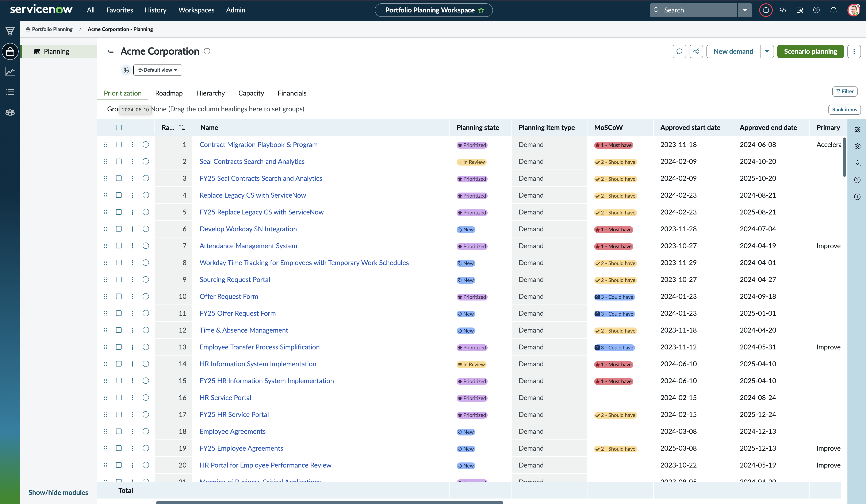Image resolution: width=866 pixels, height=504 pixels.
Task: Sort by the Rank column header
Action: pos(173,128)
